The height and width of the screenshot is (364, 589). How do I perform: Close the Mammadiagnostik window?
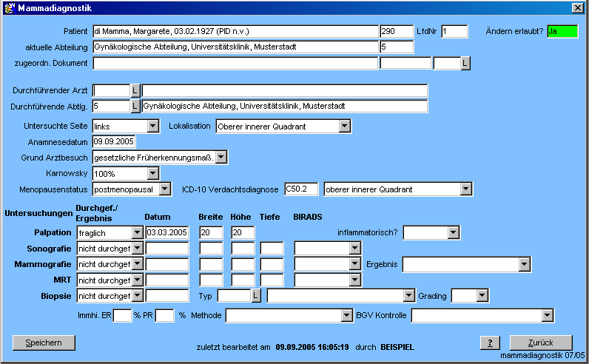click(x=578, y=7)
